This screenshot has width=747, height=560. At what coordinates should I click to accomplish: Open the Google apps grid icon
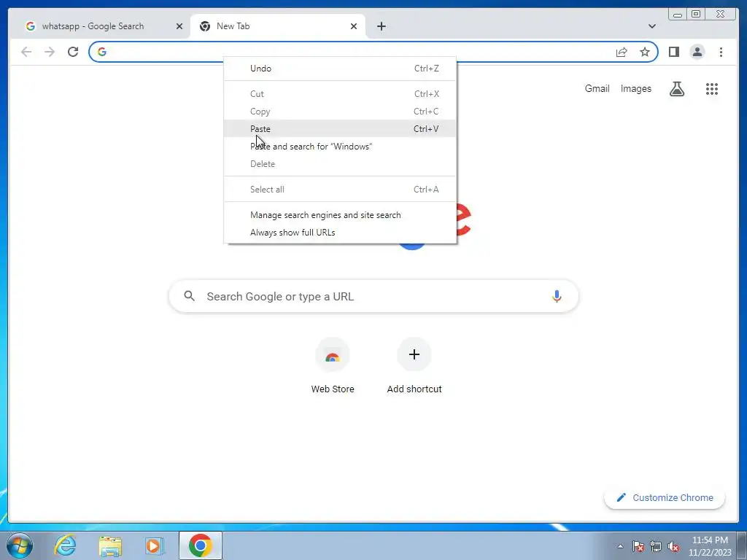click(x=712, y=88)
